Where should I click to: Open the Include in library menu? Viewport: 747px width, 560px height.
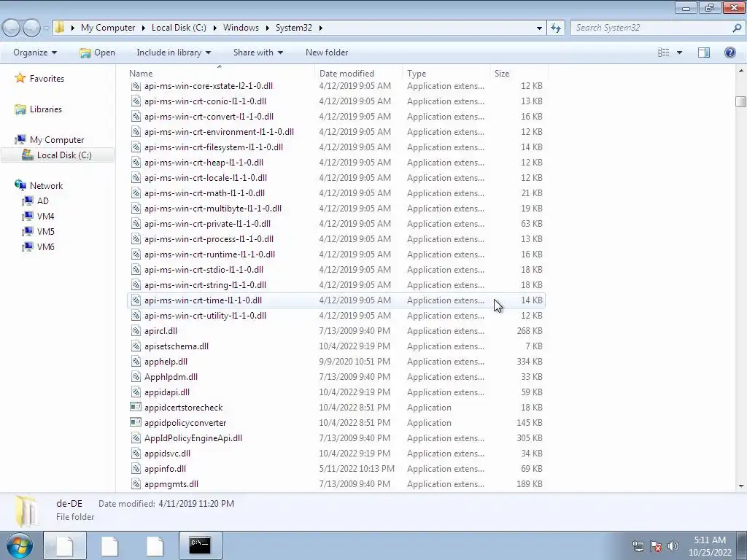click(x=174, y=52)
